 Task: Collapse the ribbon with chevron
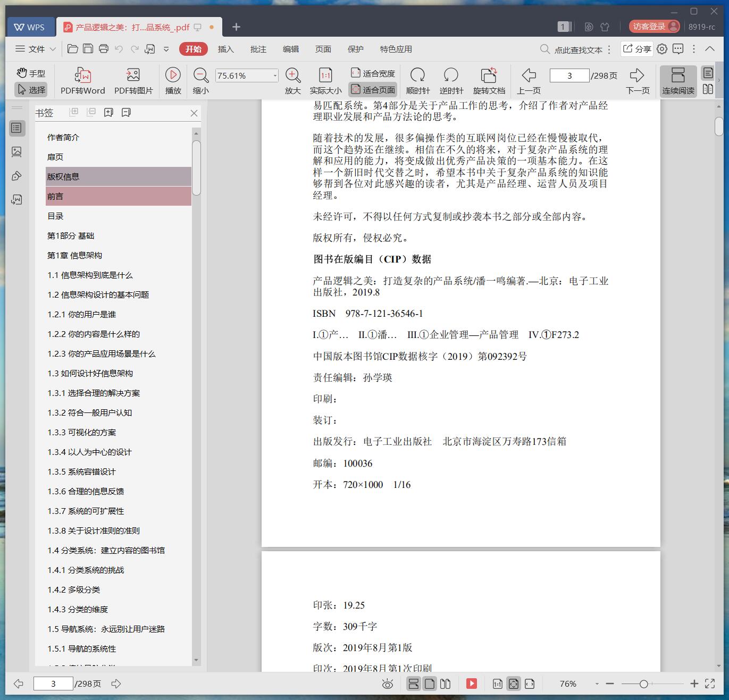[x=710, y=49]
